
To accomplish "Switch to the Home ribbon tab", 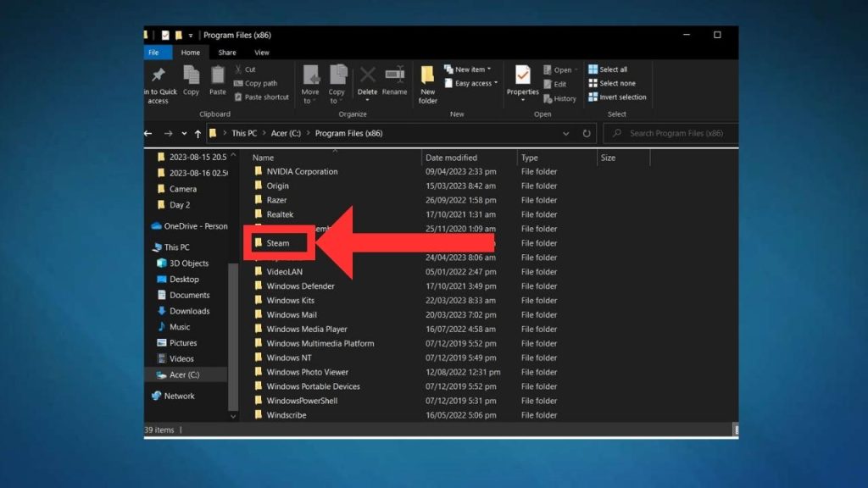I will 191,53.
